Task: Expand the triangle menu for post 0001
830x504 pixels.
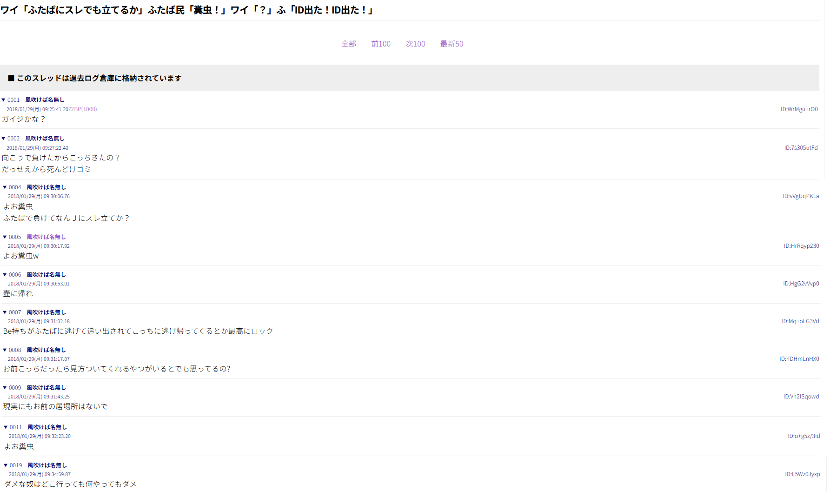Action: point(3,100)
